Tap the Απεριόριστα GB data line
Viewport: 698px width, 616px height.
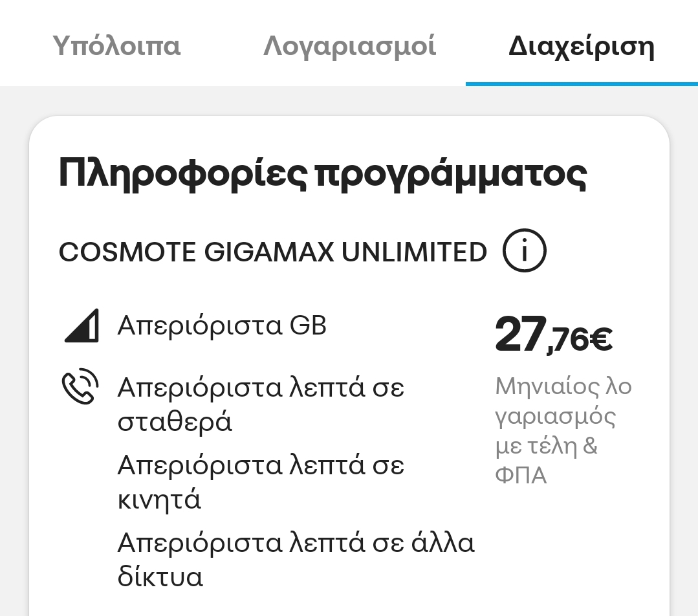pos(222,325)
